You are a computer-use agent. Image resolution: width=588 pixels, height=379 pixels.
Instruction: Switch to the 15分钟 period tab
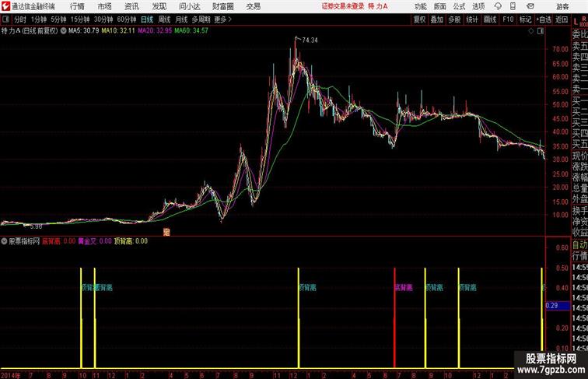(x=80, y=19)
